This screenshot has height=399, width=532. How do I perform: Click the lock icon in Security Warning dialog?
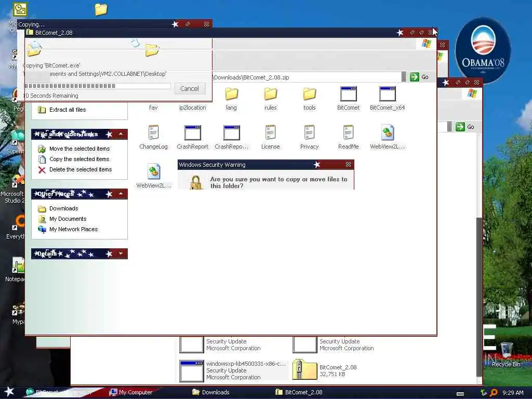tap(195, 182)
